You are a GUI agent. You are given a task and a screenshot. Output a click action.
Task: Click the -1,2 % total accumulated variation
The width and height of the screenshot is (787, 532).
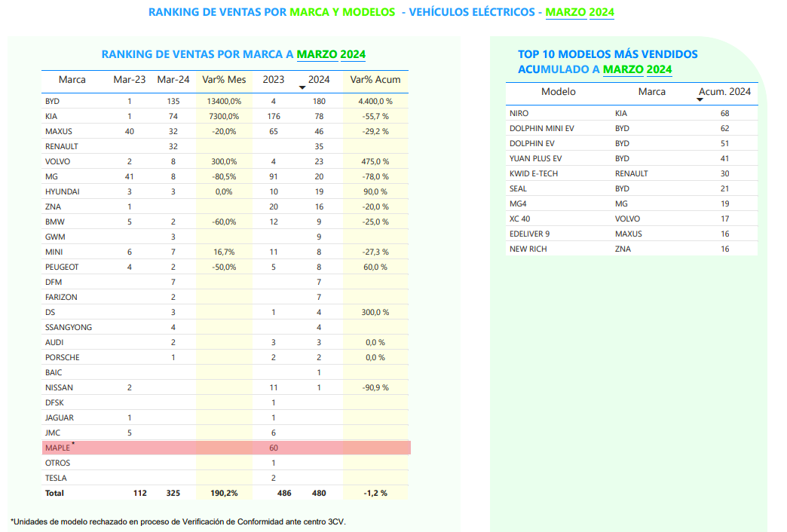point(375,493)
